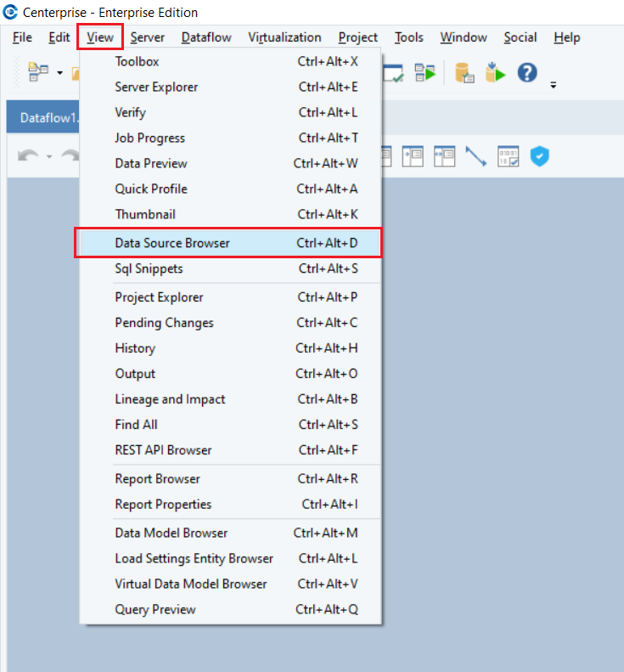This screenshot has height=672, width=624.
Task: Open the Edit menu
Action: coord(59,37)
